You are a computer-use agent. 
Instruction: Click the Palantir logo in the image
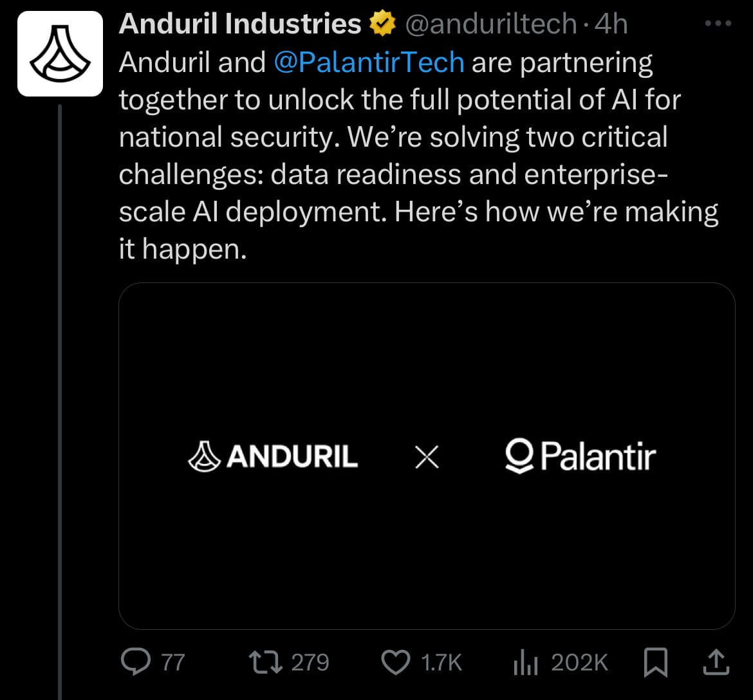point(581,456)
